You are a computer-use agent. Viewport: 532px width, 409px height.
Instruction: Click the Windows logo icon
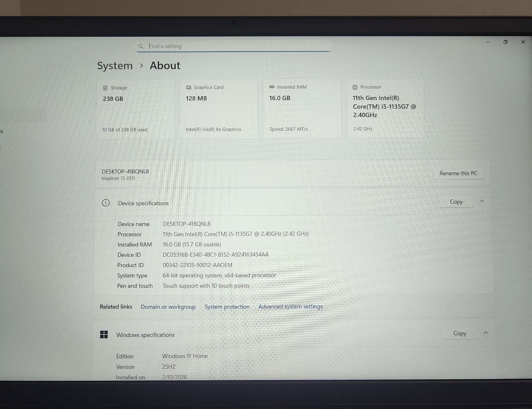(104, 335)
